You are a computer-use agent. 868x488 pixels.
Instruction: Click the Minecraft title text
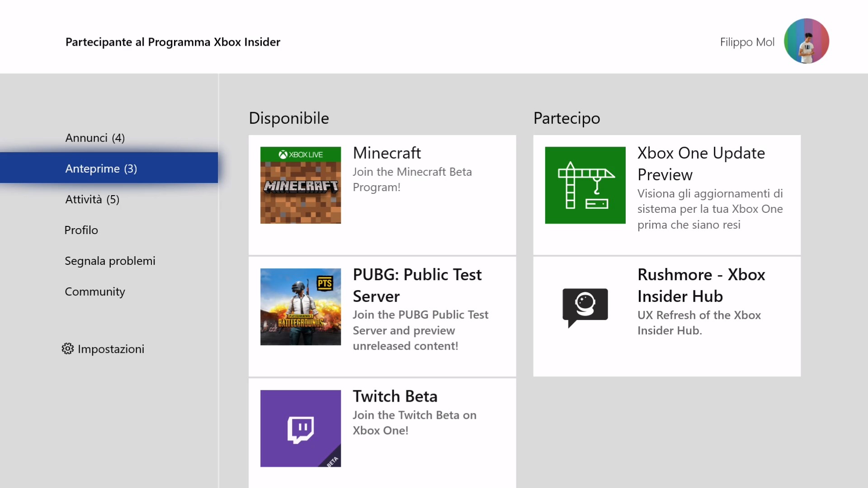(387, 153)
